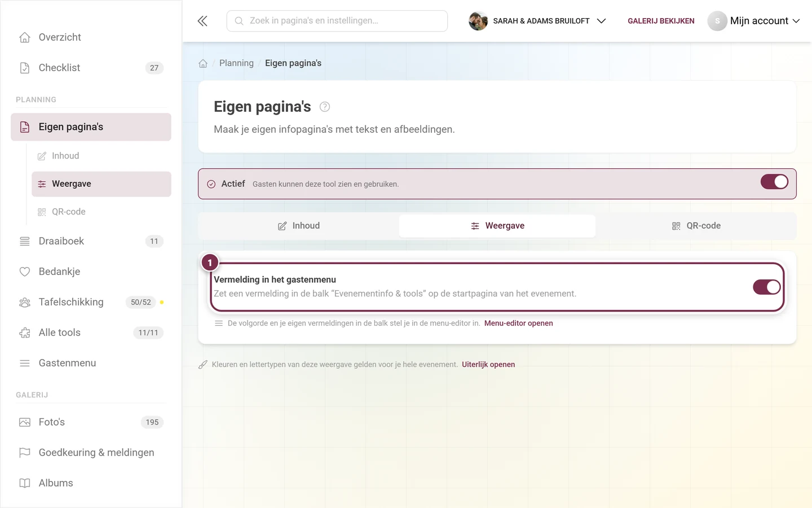Click the Checklist document icon in the sidebar
This screenshot has height=508, width=812.
pos(25,68)
